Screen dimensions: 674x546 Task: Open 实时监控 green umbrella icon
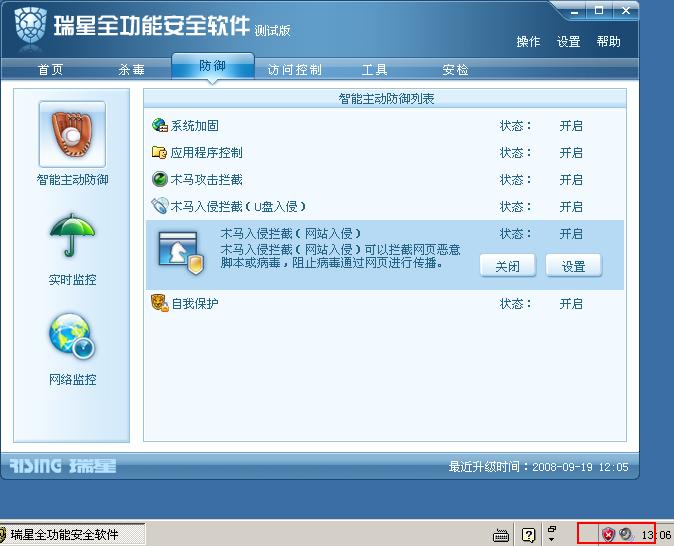72,236
